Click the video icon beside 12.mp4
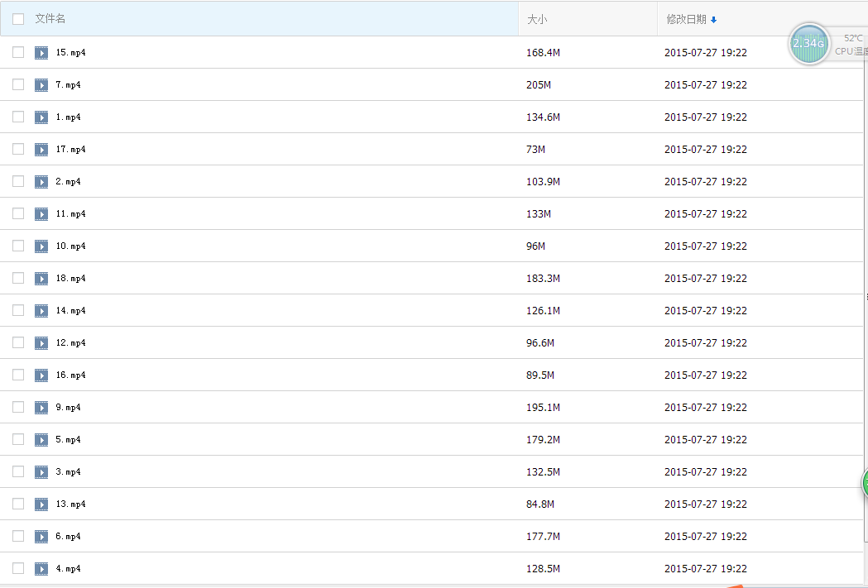 point(41,343)
